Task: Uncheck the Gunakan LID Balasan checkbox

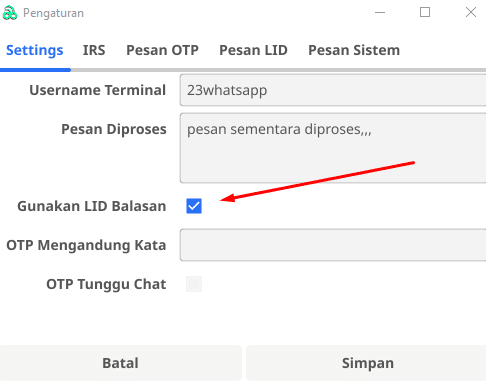Action: click(x=194, y=206)
